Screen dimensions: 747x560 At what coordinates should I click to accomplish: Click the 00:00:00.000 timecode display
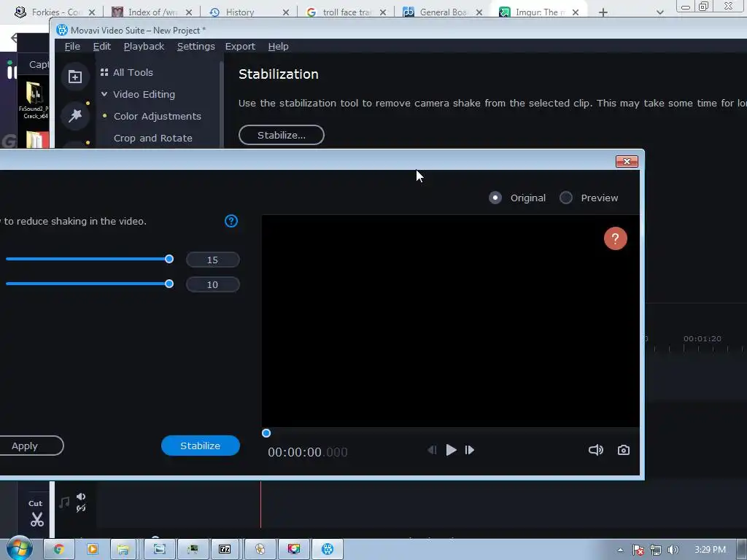pyautogui.click(x=308, y=452)
